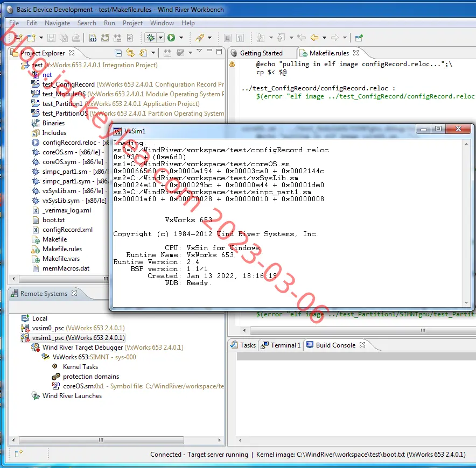476x468 pixels.
Task: Click the Debug bug icon in toolbar
Action: (x=151, y=38)
